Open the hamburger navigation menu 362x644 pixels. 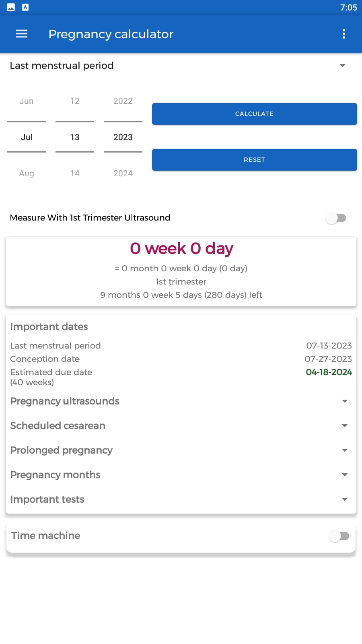click(22, 34)
